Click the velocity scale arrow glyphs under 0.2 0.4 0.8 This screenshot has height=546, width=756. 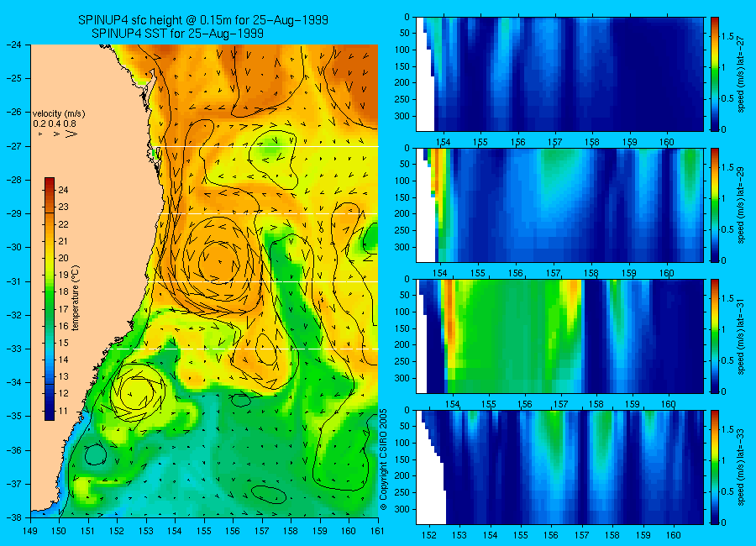coord(58,134)
